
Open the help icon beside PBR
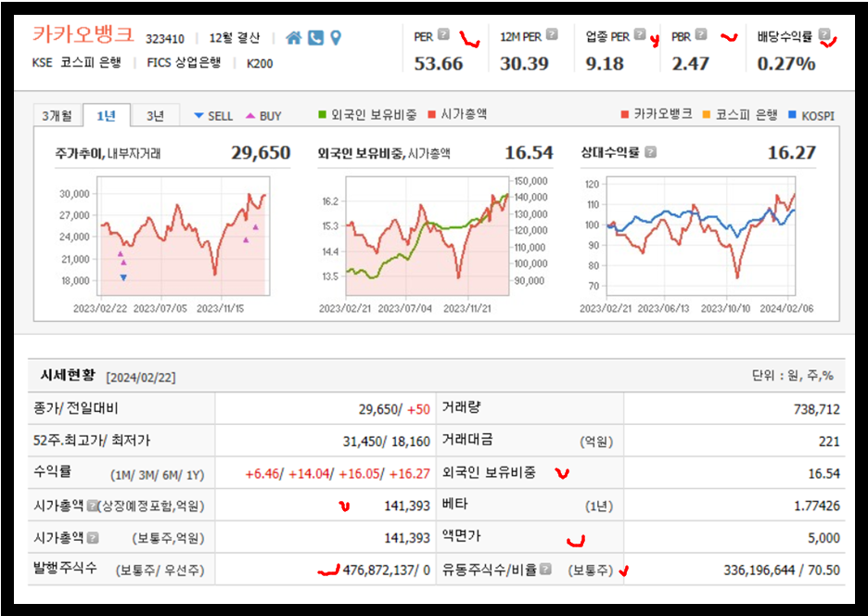tap(701, 34)
